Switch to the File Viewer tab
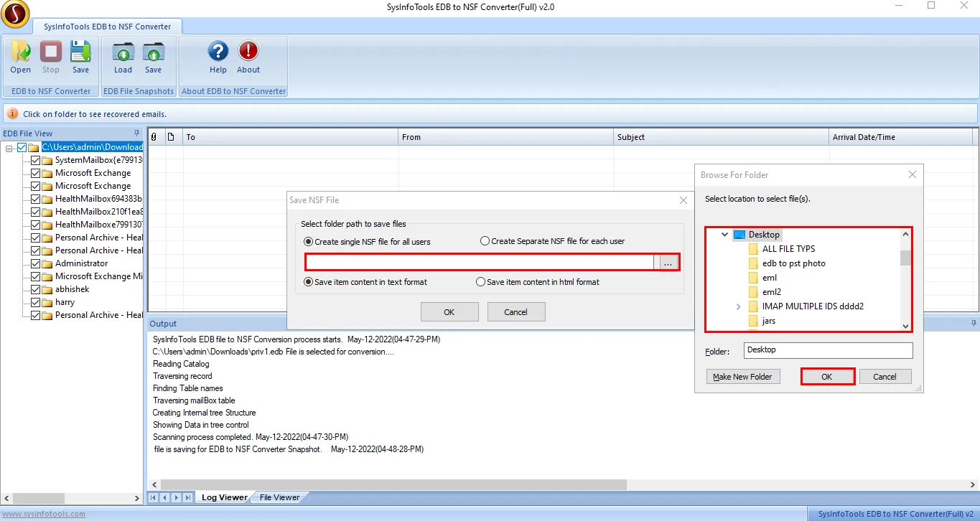Image resolution: width=980 pixels, height=521 pixels. tap(279, 497)
